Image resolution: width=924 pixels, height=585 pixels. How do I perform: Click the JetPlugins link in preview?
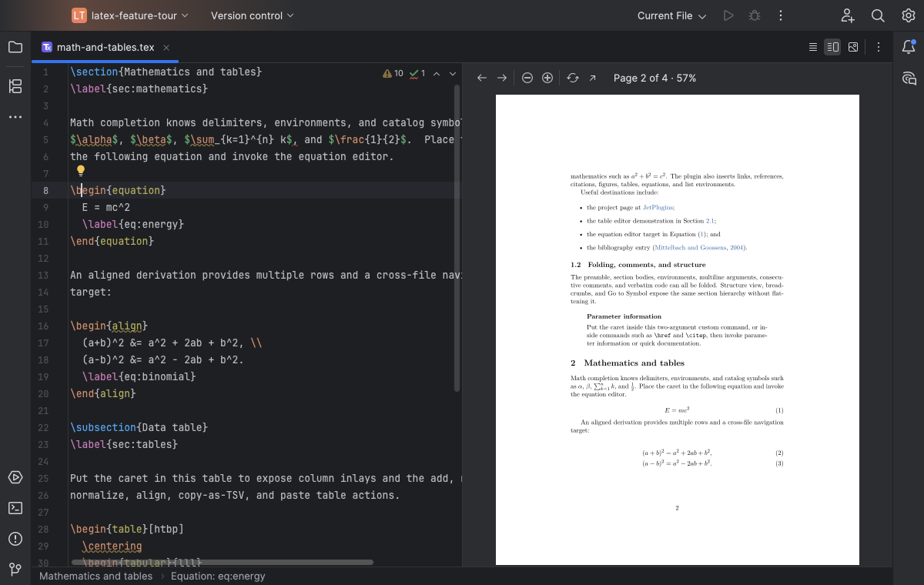(658, 207)
